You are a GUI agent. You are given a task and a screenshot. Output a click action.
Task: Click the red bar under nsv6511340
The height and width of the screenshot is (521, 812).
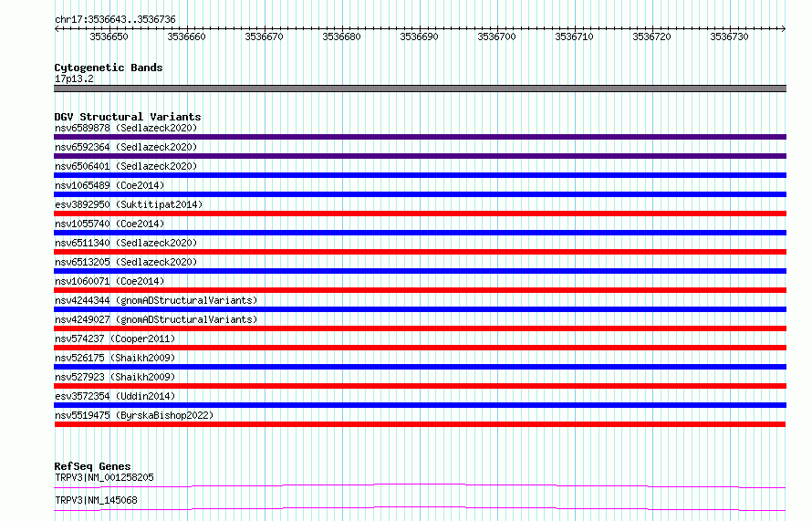coord(420,252)
